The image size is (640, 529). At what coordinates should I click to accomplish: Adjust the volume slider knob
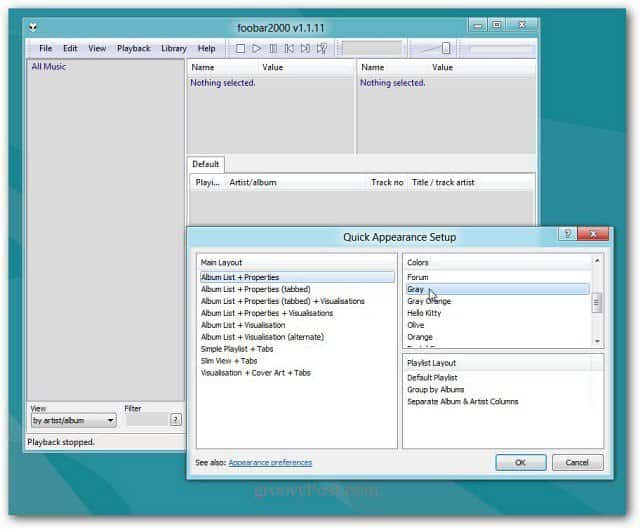(x=446, y=48)
